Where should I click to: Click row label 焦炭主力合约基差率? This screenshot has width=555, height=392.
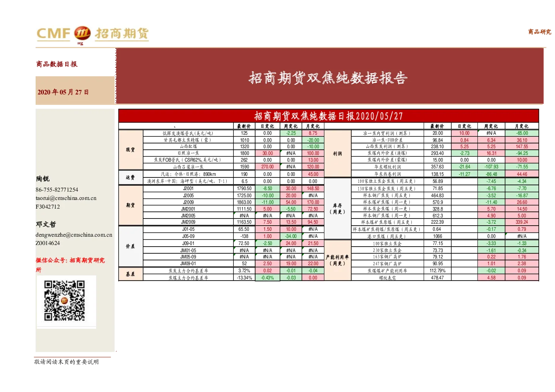pyautogui.click(x=188, y=271)
